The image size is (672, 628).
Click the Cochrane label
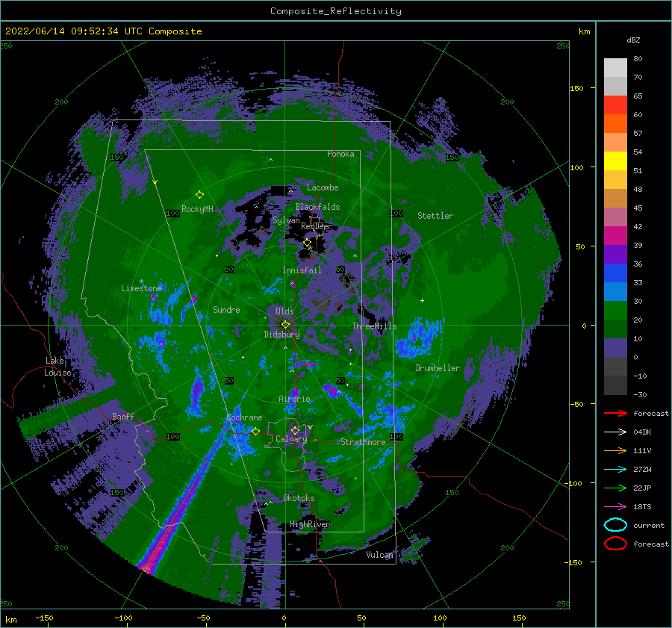pyautogui.click(x=244, y=417)
